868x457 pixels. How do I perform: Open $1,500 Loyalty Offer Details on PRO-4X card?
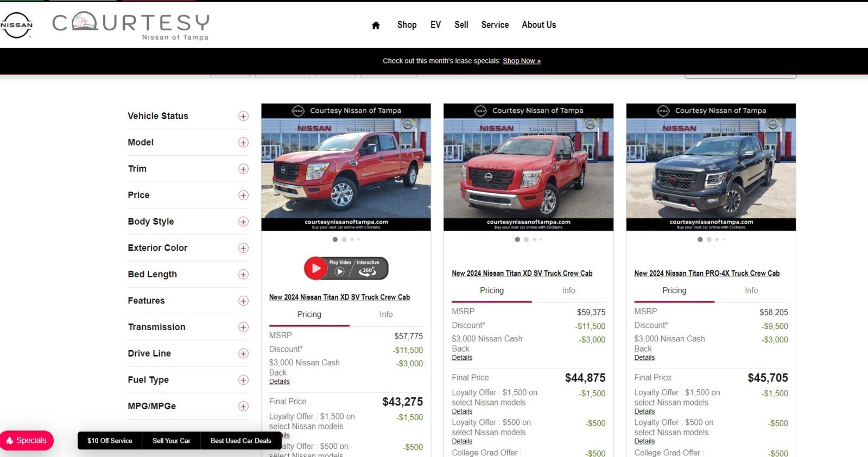644,411
